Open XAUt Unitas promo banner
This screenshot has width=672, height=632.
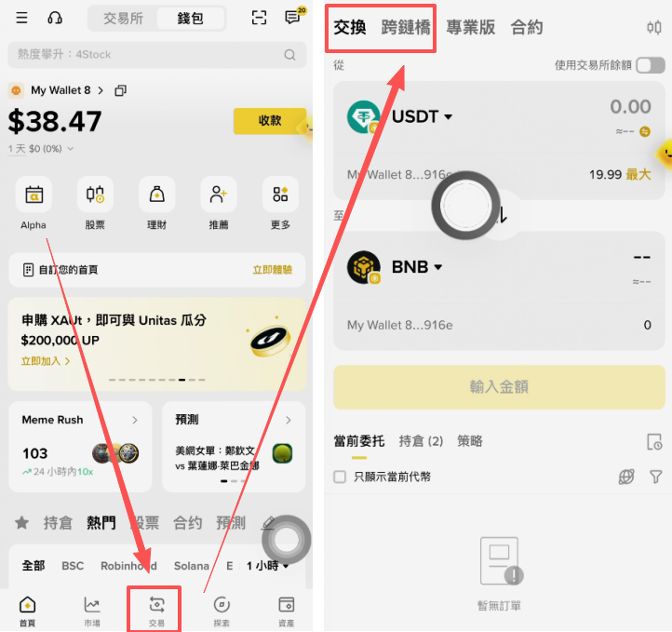pos(157,344)
